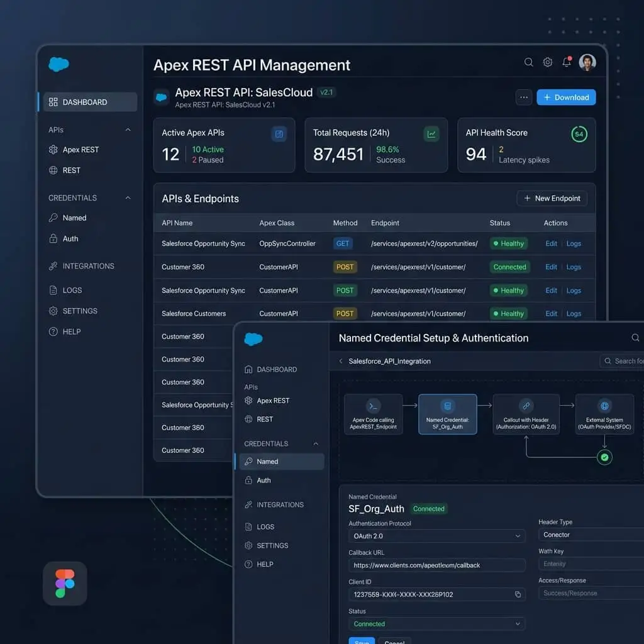Open Named credentials in back window sidebar
This screenshot has height=644, width=644.
(68, 218)
